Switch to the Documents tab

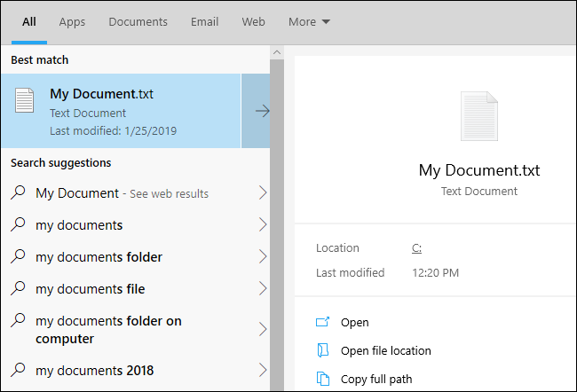click(138, 21)
